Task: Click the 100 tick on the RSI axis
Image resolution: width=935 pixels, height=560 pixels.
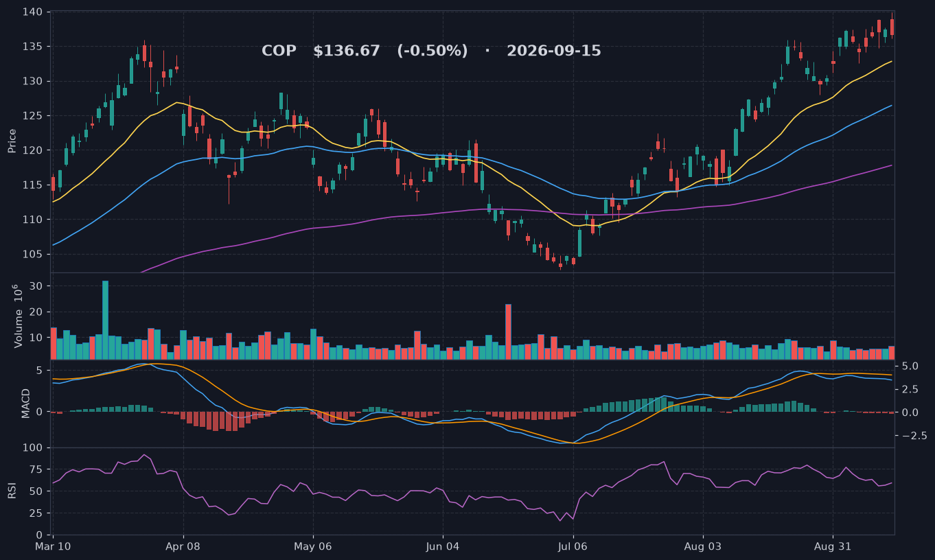Action: 33,448
